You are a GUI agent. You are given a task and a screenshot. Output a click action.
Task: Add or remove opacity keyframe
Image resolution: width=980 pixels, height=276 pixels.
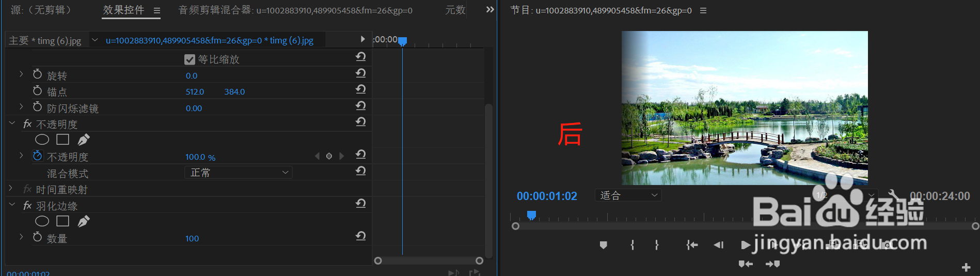[329, 156]
